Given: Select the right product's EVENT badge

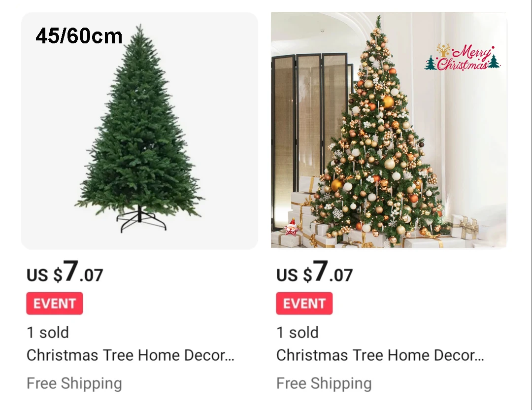Looking at the screenshot, I should coord(304,303).
